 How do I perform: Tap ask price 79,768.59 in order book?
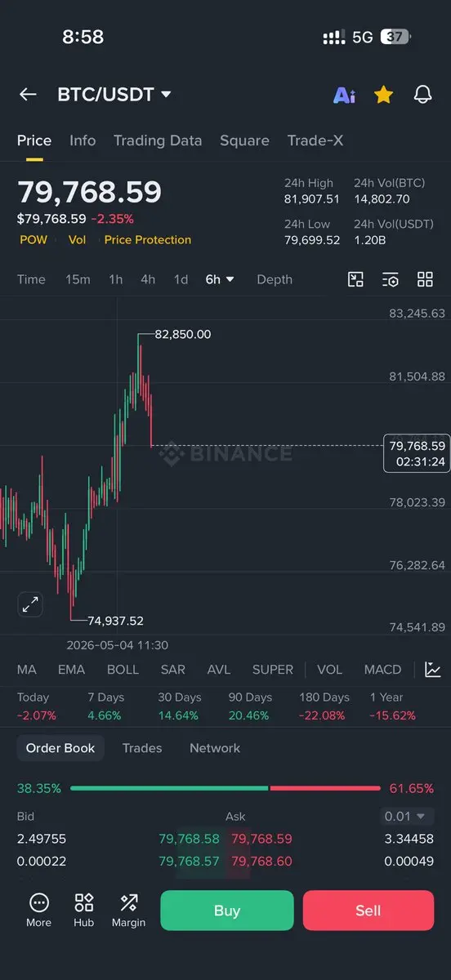pos(261,839)
